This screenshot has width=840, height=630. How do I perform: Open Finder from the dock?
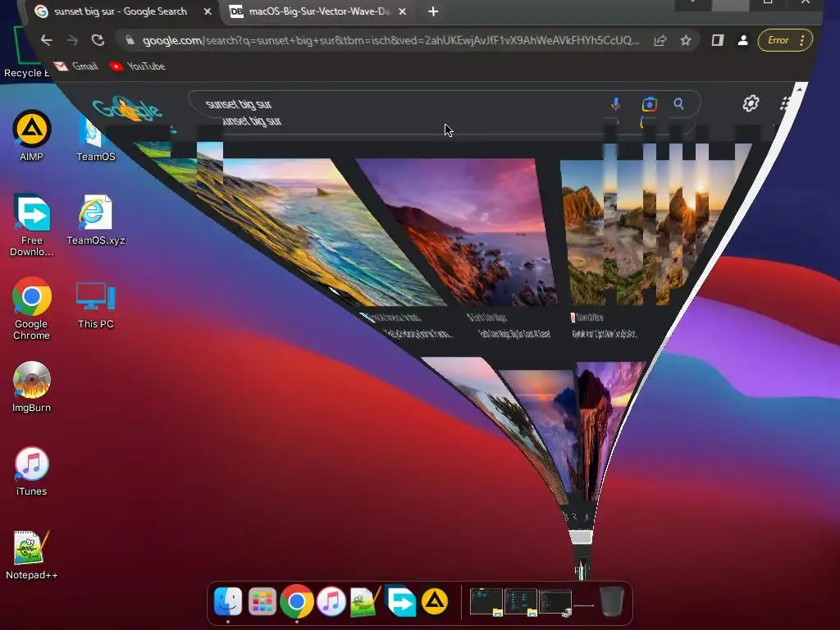click(228, 601)
